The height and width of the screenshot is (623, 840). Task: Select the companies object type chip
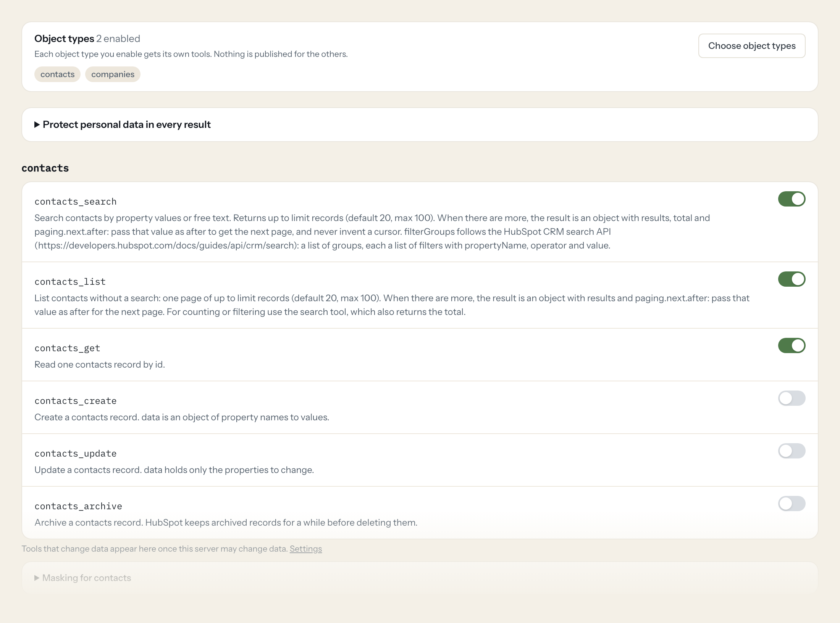113,74
